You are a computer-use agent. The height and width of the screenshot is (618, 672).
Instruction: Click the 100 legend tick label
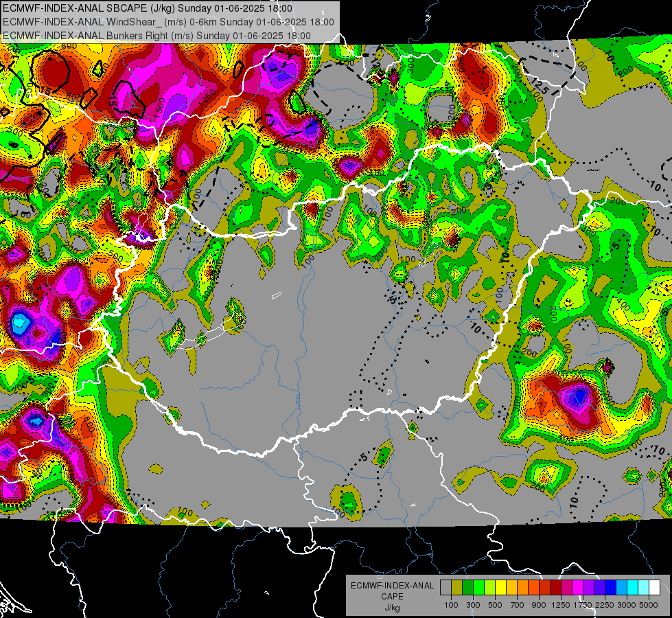[451, 605]
